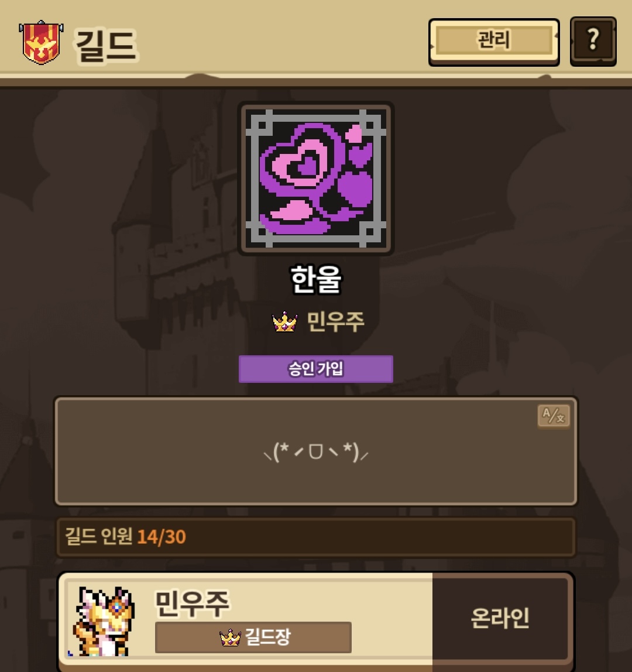The width and height of the screenshot is (632, 672).
Task: Click the fox character avatar of 민우주
Action: click(103, 621)
